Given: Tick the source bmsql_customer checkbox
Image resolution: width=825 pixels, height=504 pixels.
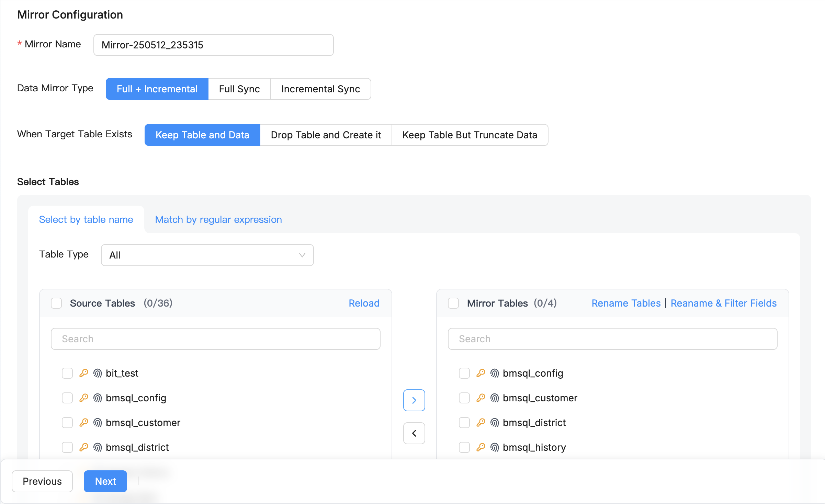Looking at the screenshot, I should 67,423.
